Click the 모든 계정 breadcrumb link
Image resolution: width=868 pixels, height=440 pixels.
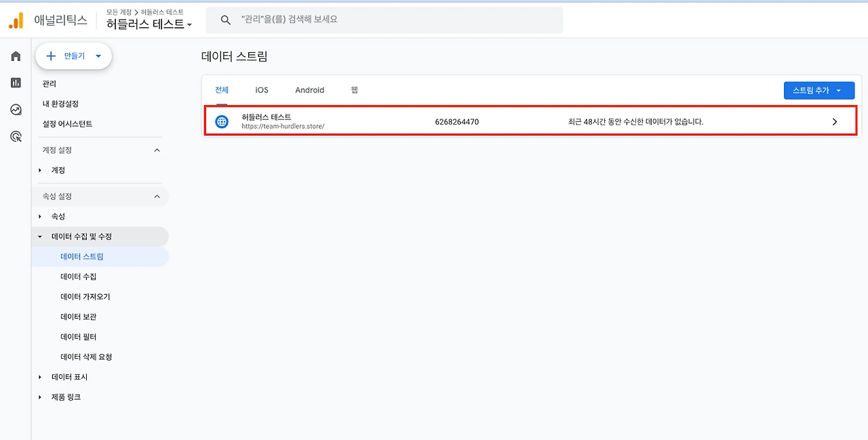tap(119, 12)
